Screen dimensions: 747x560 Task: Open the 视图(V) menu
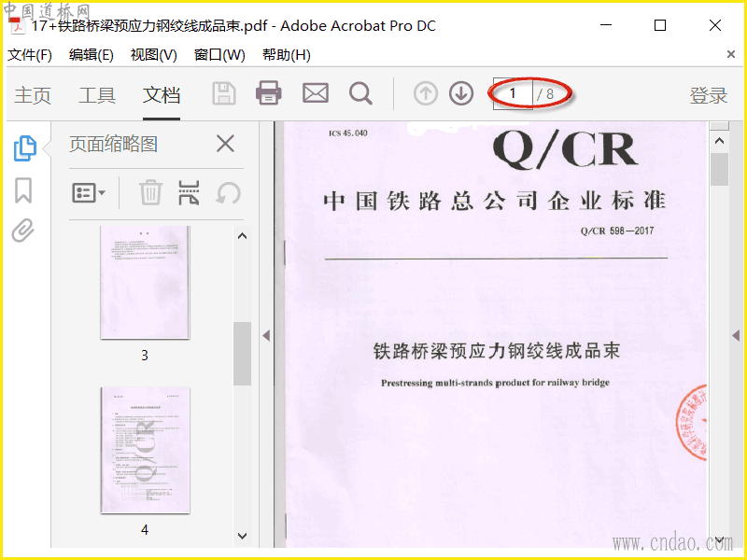point(153,55)
